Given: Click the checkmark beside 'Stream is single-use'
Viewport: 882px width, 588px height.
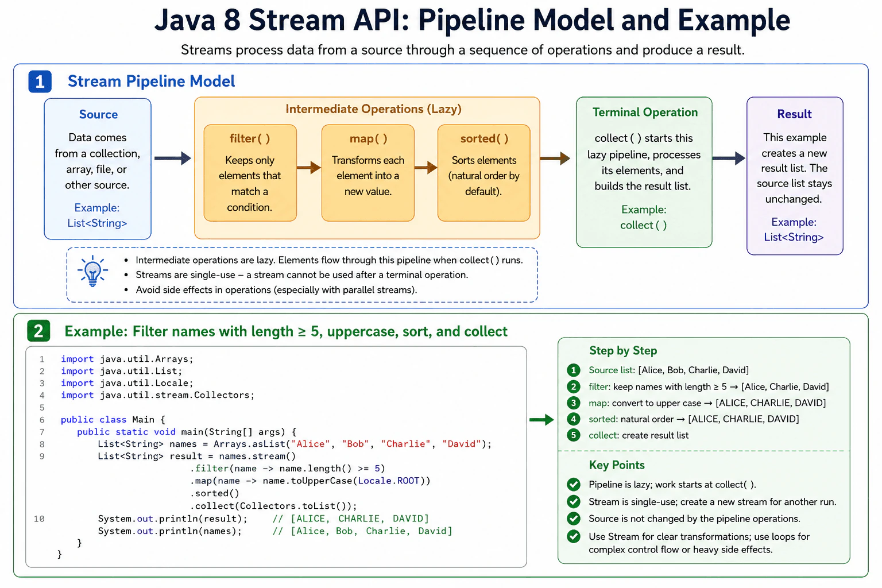Looking at the screenshot, I should pyautogui.click(x=573, y=501).
